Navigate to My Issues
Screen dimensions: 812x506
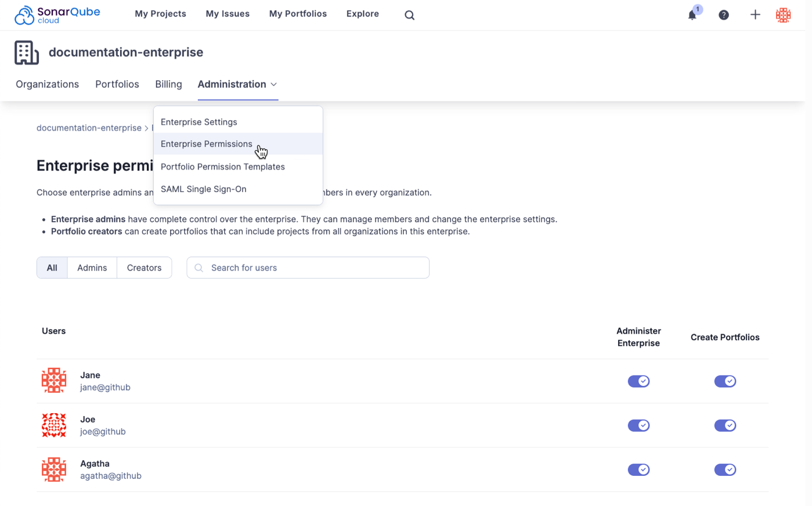[227, 13]
